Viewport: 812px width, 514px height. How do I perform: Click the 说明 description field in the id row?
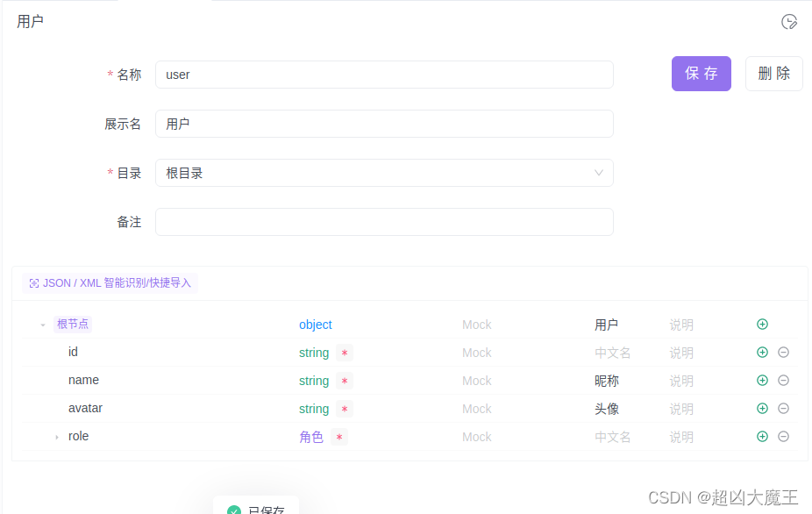tap(681, 353)
